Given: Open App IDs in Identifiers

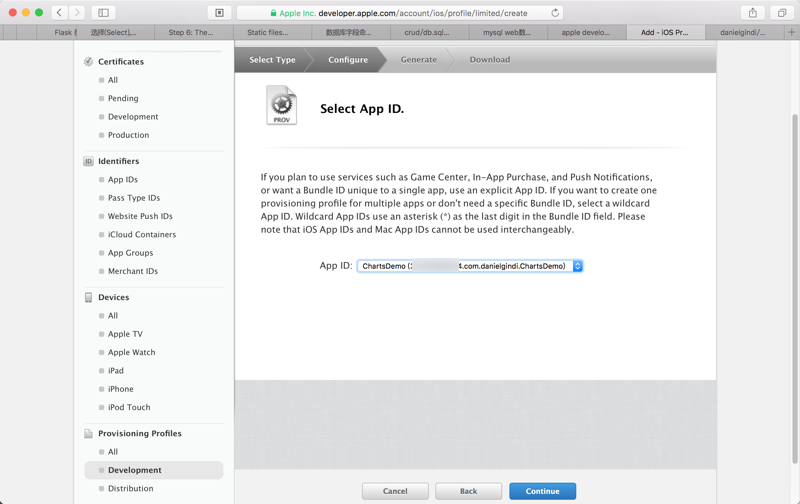Looking at the screenshot, I should (x=123, y=180).
